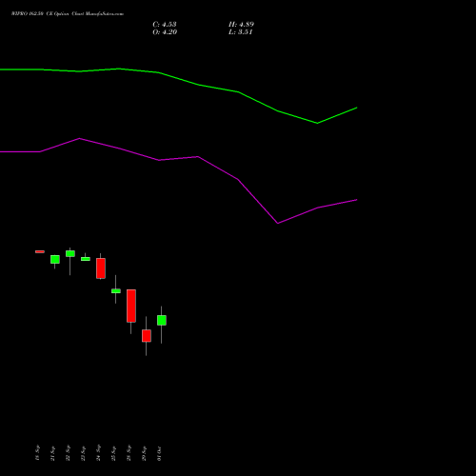
Task: Click the "23 Sep" date axis label
Action: point(84,453)
